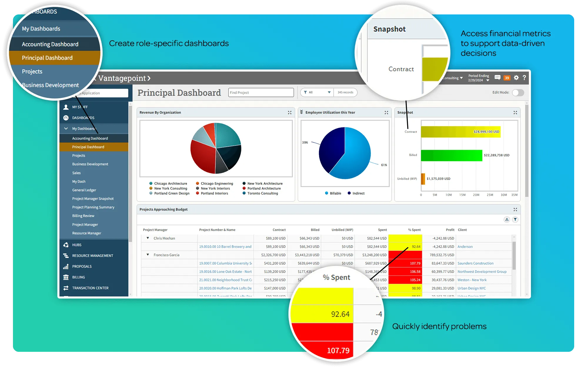Open the Period Ending date dropdown
Image resolution: width=588 pixels, height=368 pixels.
point(488,80)
